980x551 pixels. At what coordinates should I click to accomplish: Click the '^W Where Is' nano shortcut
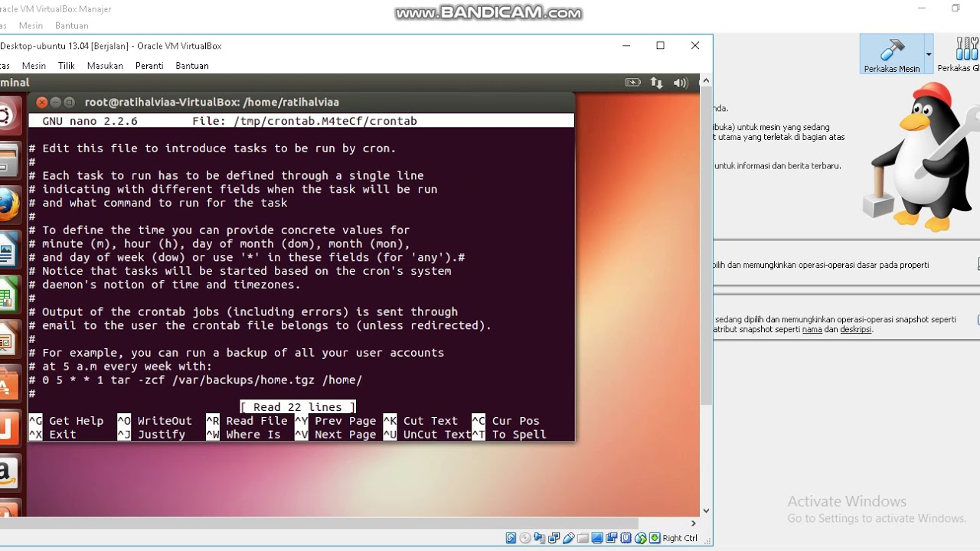click(x=243, y=435)
